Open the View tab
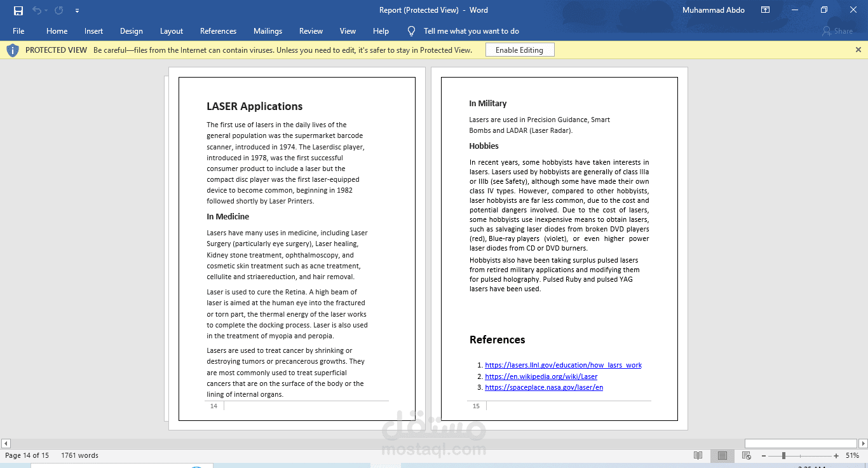Image resolution: width=868 pixels, height=468 pixels. pos(348,31)
